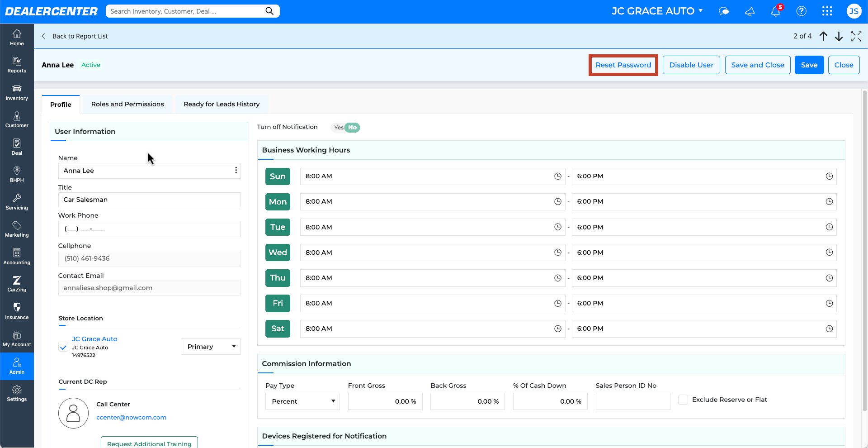Image resolution: width=868 pixels, height=448 pixels.
Task: Open Settings in the sidebar
Action: pos(17,393)
